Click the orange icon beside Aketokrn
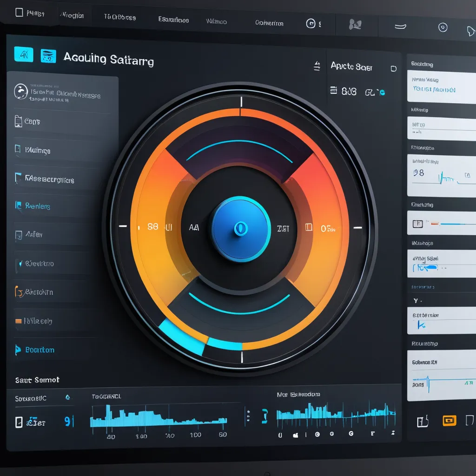 point(19,291)
